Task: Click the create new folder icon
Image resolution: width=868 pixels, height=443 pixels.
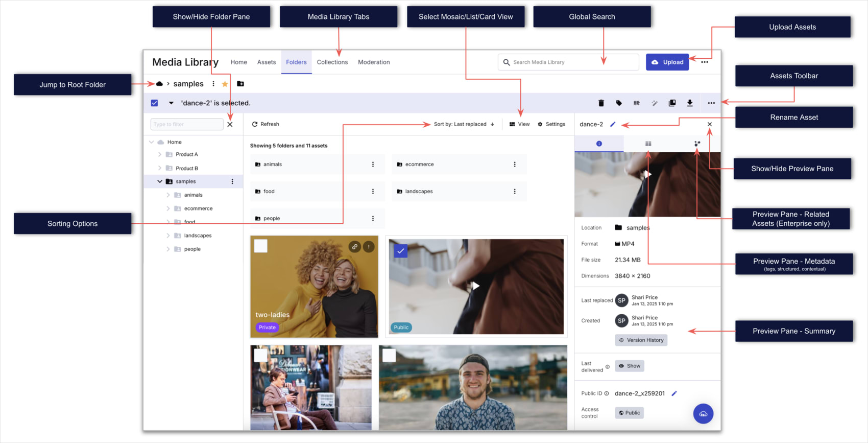Action: [x=240, y=84]
